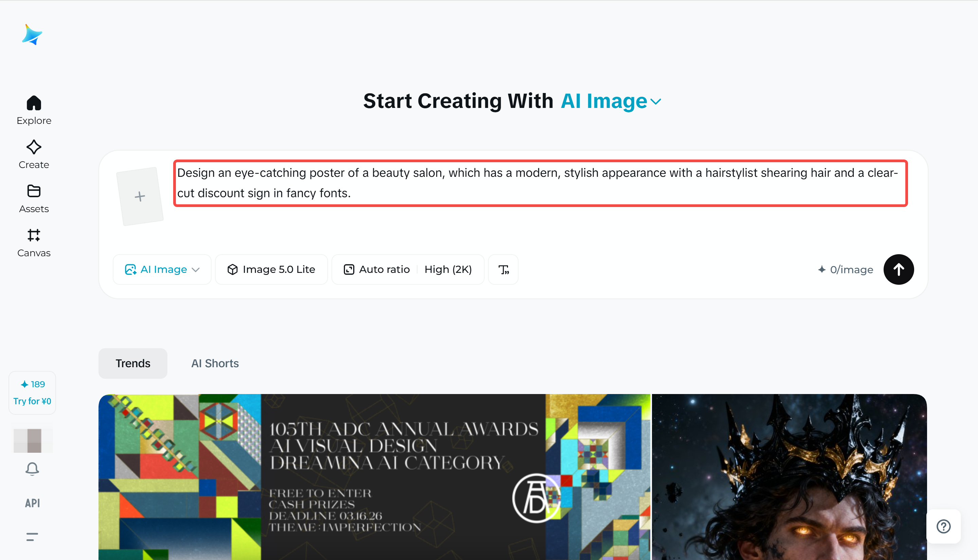Click the API icon in sidebar
Screen dimensions: 978x560
(32, 503)
